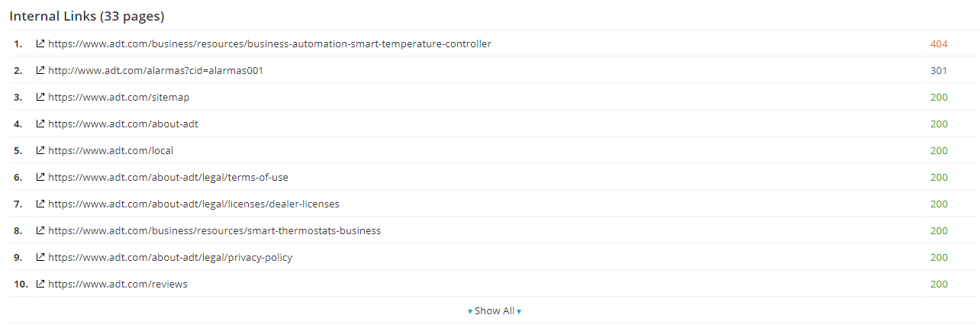
Task: Click external-link icon beside privacy-policy URL
Action: [40, 258]
